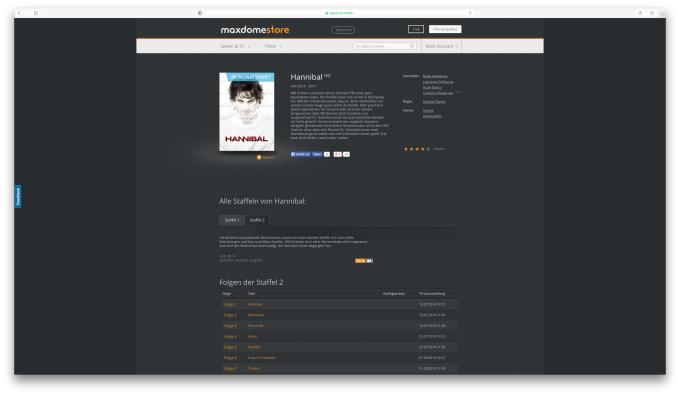This screenshot has width=680, height=395.
Task: Open the blue Feedback side tab
Action: [x=18, y=196]
